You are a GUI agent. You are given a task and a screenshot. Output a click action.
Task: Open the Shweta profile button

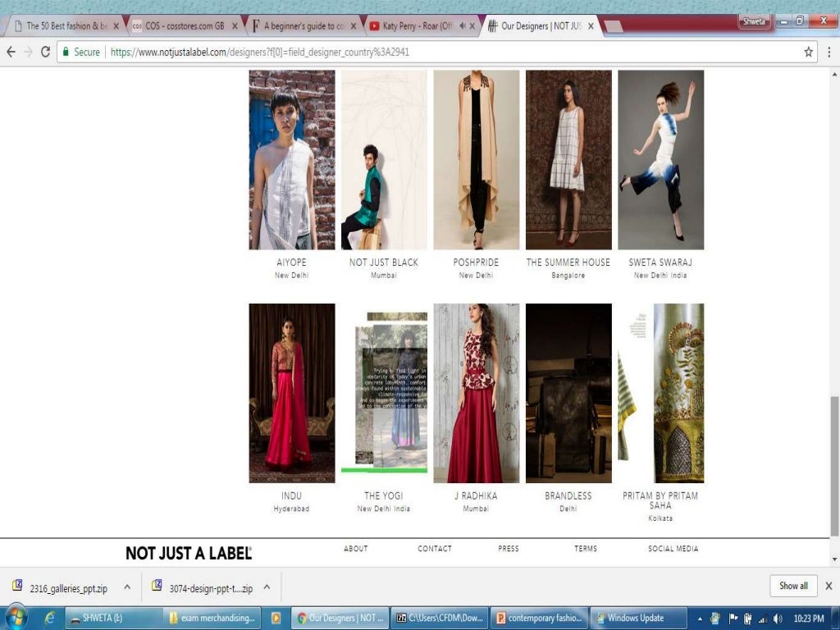pyautogui.click(x=755, y=21)
